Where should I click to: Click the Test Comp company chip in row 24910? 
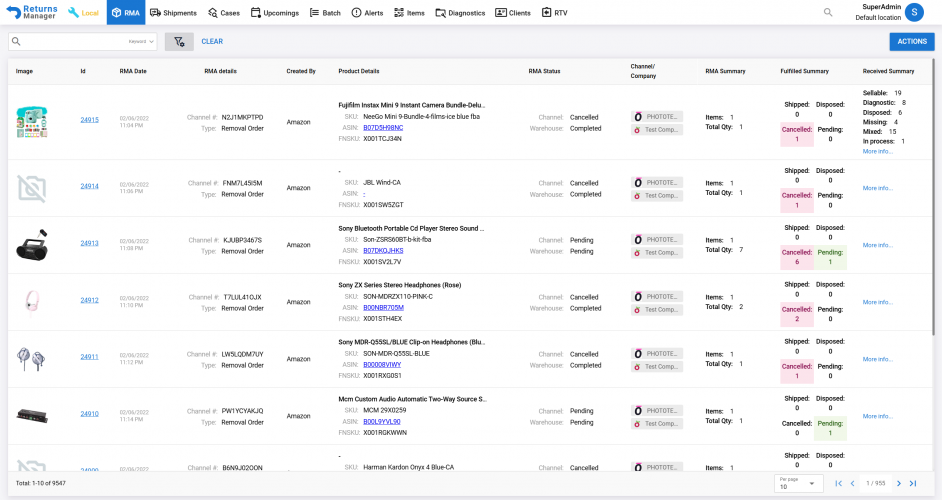click(x=657, y=424)
